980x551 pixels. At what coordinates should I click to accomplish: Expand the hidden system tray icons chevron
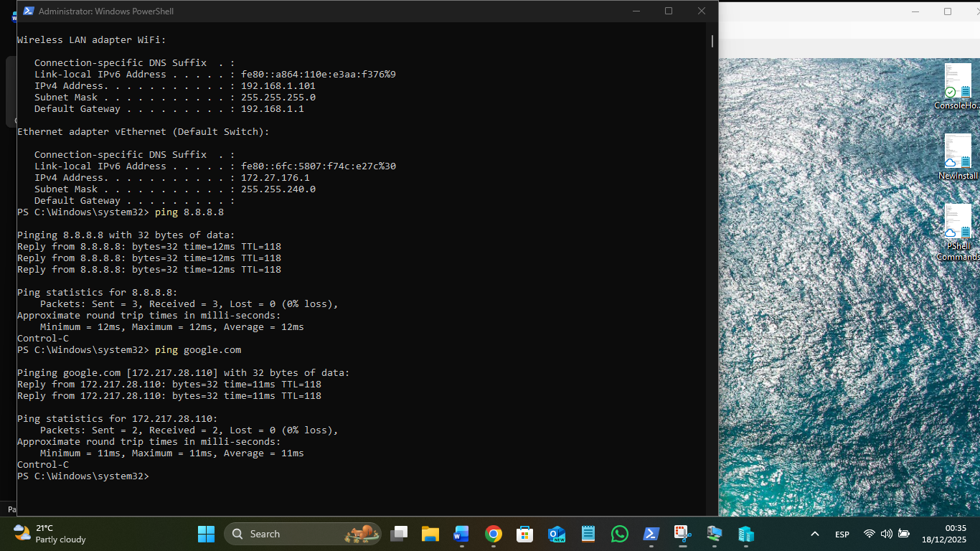click(x=814, y=534)
